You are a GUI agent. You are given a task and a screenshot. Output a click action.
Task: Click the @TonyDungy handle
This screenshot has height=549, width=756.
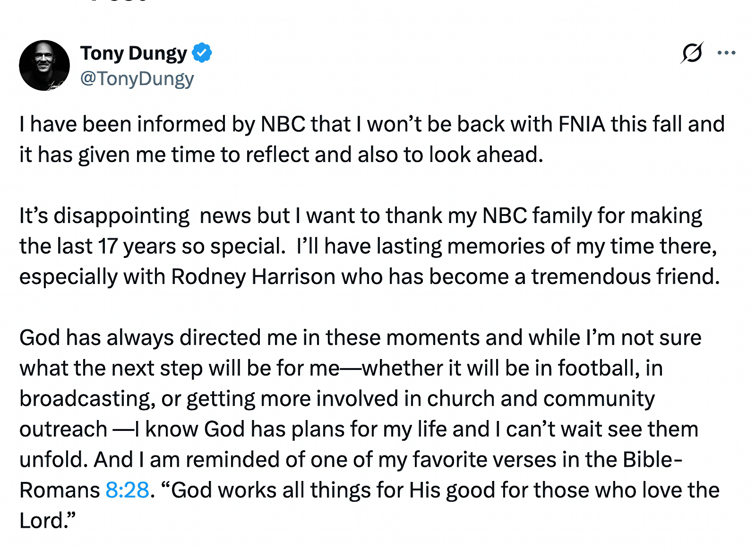pyautogui.click(x=136, y=78)
